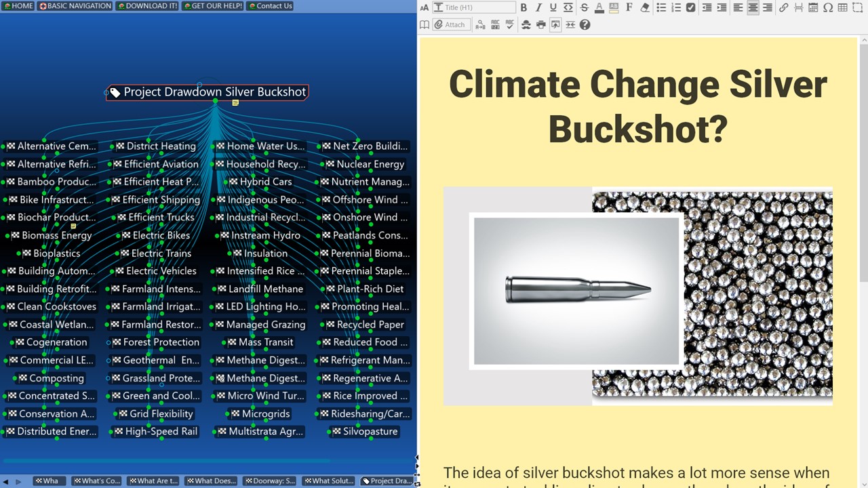The image size is (868, 488).
Task: Insert a checkbox list item
Action: (691, 7)
